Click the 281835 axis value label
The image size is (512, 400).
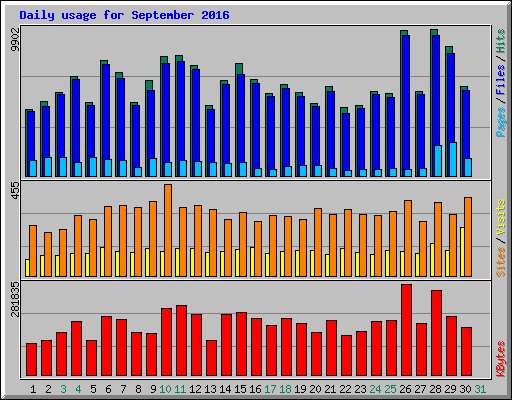pyautogui.click(x=15, y=299)
